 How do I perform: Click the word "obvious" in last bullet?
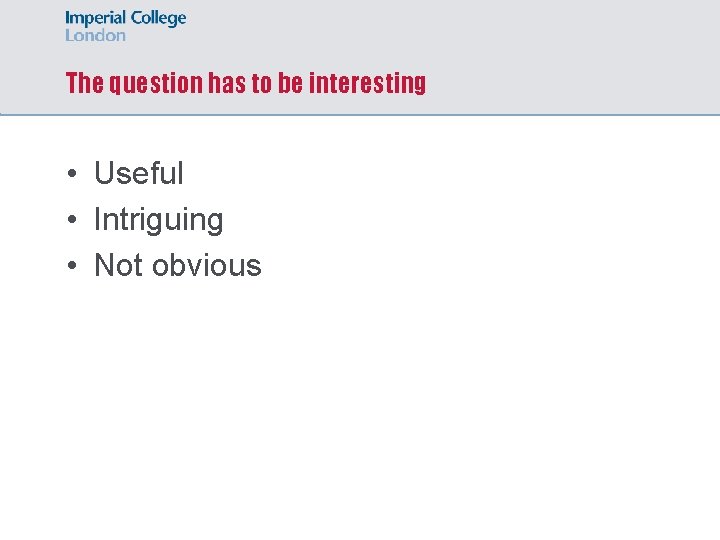[x=207, y=265]
